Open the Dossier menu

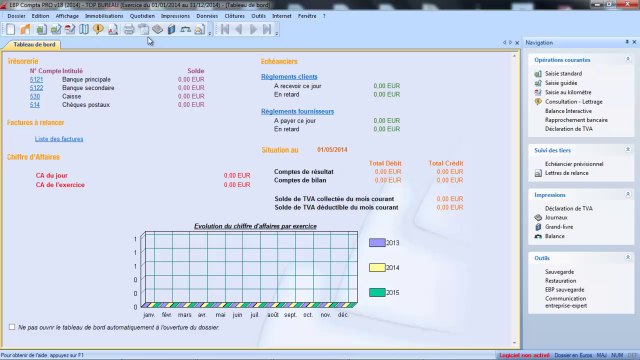tap(16, 16)
